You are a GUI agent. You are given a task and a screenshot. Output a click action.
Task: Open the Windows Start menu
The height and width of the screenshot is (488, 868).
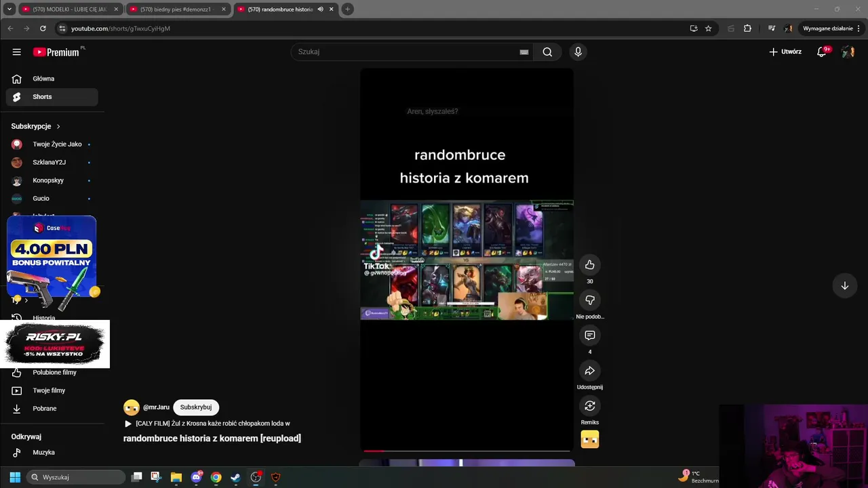tap(15, 477)
